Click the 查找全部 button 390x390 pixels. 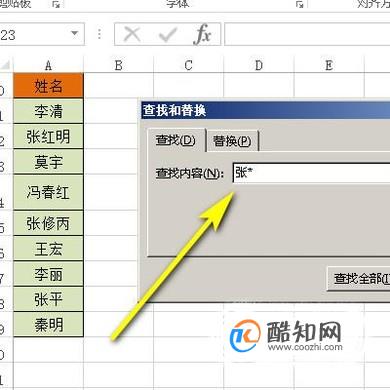359,278
